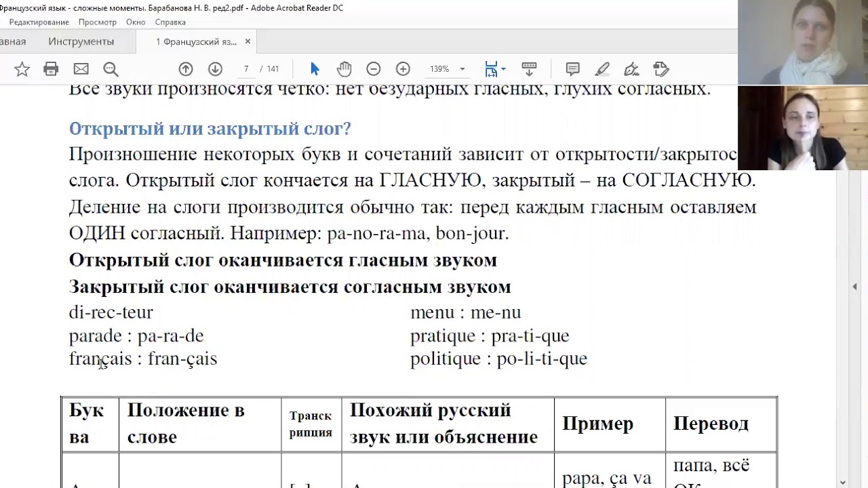
Task: Activate the selection arrow tool
Action: pyautogui.click(x=315, y=69)
